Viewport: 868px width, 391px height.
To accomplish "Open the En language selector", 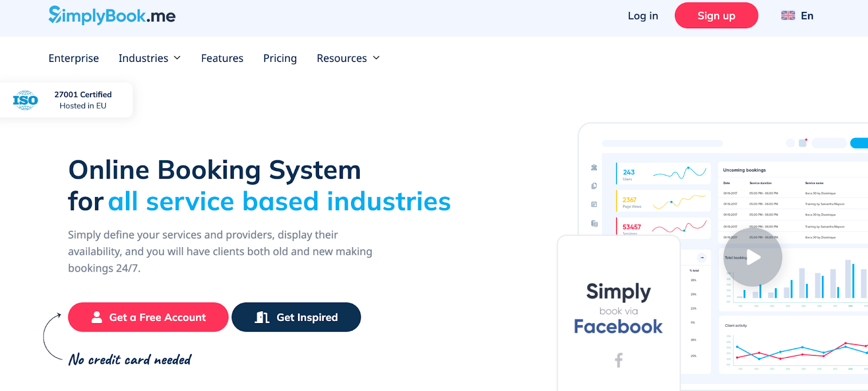I will click(797, 16).
